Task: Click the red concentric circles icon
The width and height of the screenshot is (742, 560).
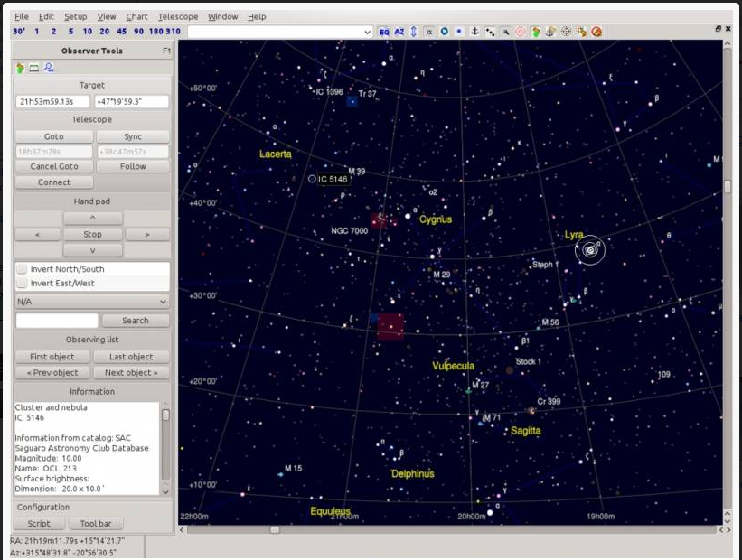Action: (520, 32)
